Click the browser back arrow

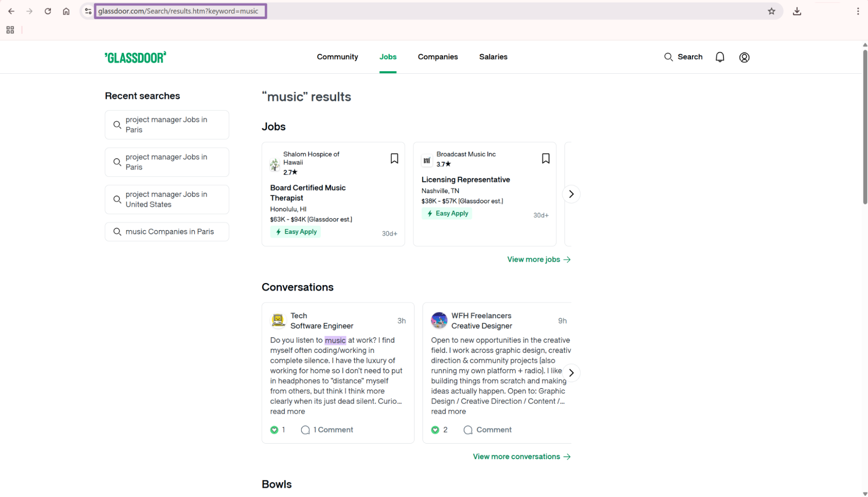pyautogui.click(x=11, y=11)
